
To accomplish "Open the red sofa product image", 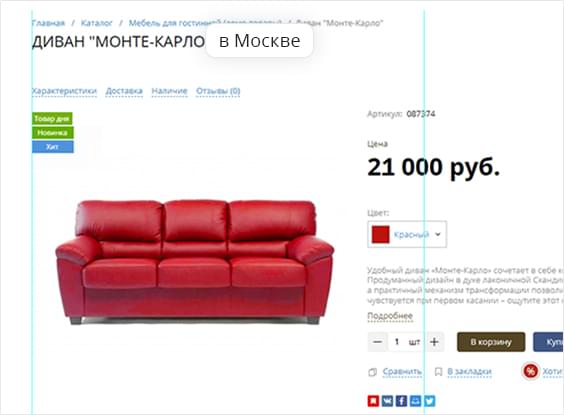I will pyautogui.click(x=195, y=262).
